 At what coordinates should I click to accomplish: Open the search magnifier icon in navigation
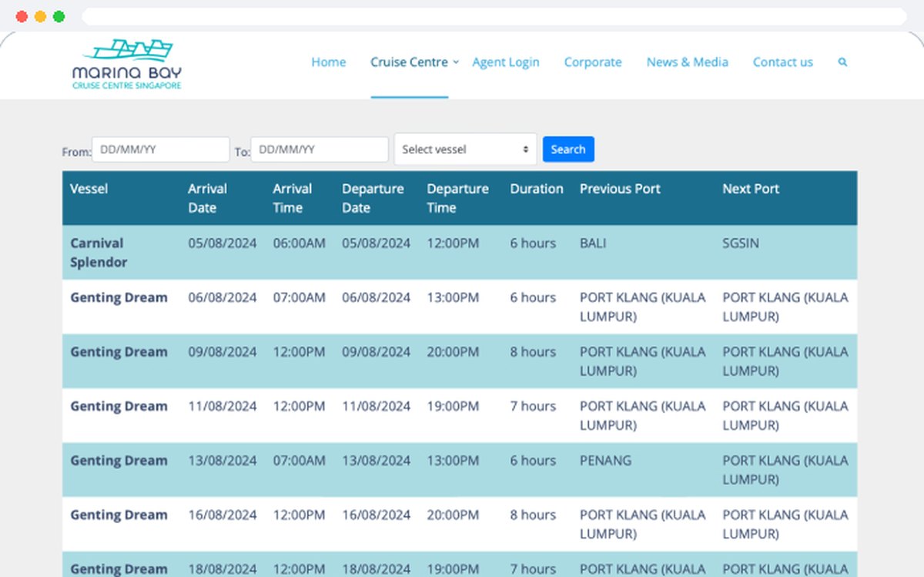pyautogui.click(x=842, y=62)
